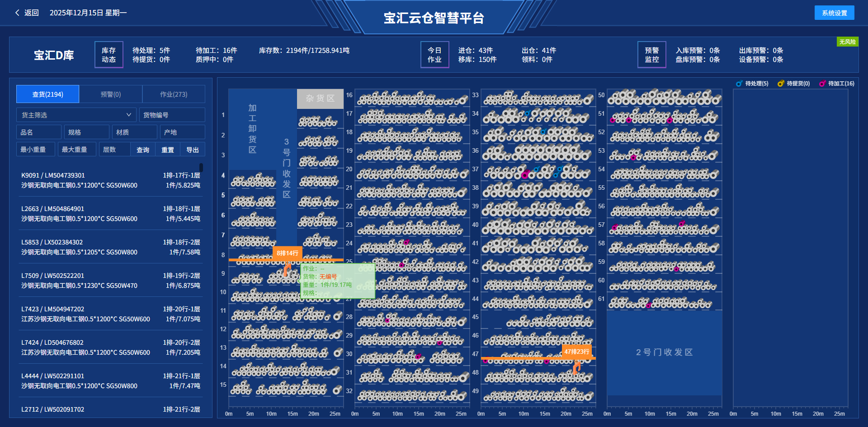Switch to the 作业(273) tab
Image resolution: width=868 pixels, height=427 pixels.
tap(174, 94)
